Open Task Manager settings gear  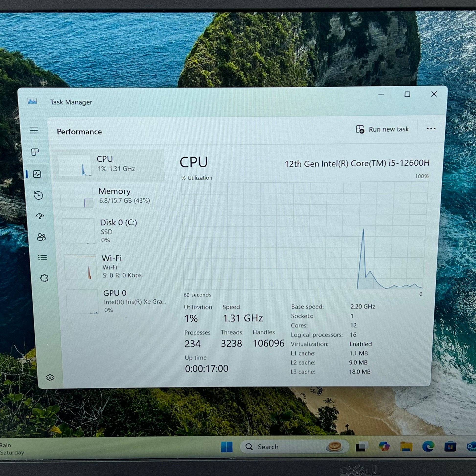coord(50,378)
